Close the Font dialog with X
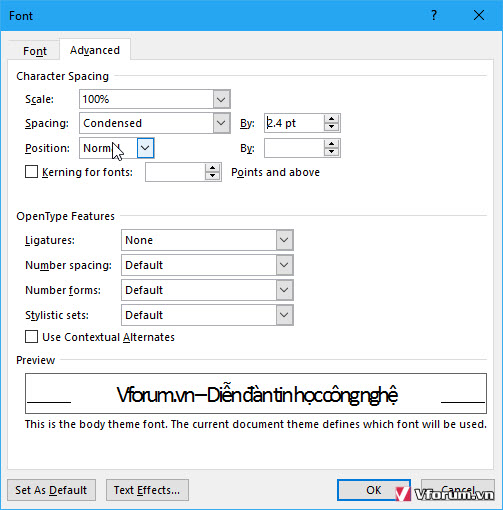 [479, 15]
